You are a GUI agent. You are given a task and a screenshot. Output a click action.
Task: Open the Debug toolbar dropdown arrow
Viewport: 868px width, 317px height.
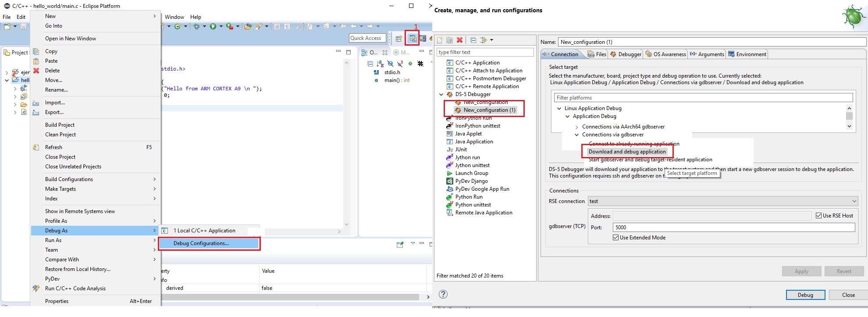point(204,26)
